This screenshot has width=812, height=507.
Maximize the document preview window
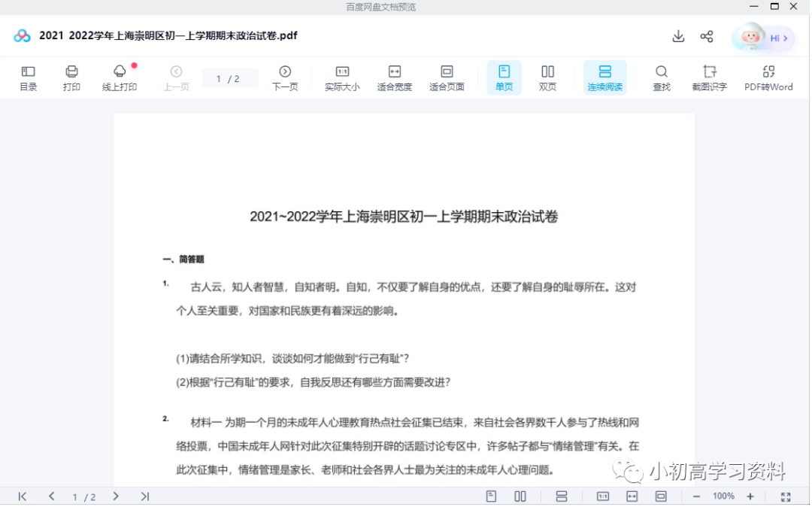tap(774, 6)
